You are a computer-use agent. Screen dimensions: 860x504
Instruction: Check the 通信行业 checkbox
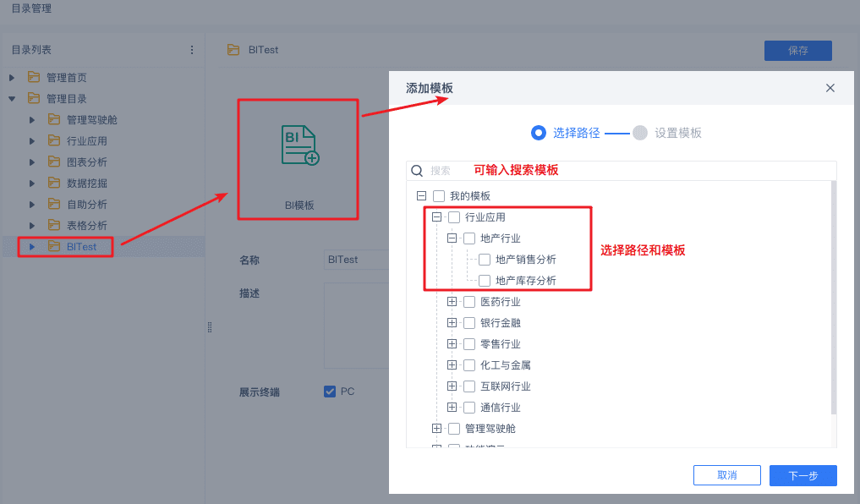(469, 408)
